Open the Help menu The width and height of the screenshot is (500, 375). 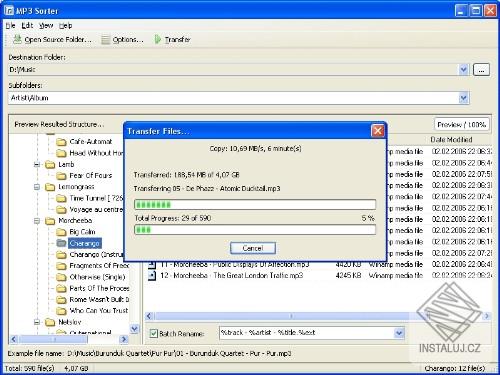(x=66, y=25)
